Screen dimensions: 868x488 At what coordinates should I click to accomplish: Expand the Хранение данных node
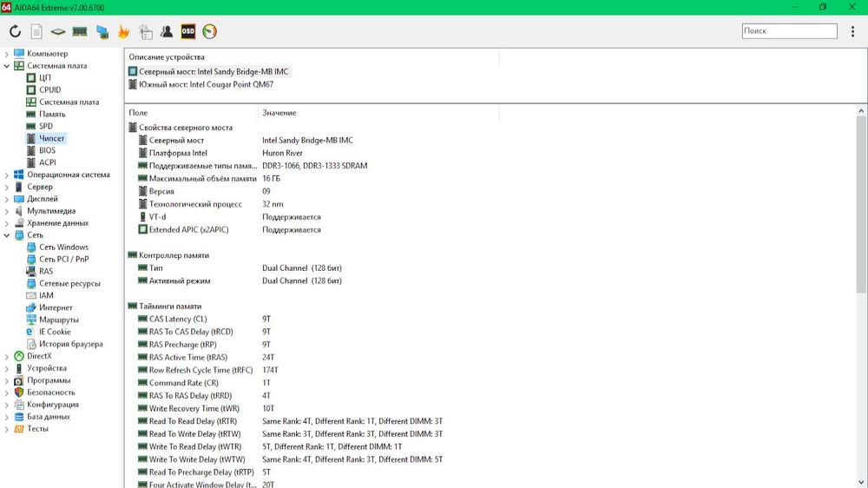point(7,223)
